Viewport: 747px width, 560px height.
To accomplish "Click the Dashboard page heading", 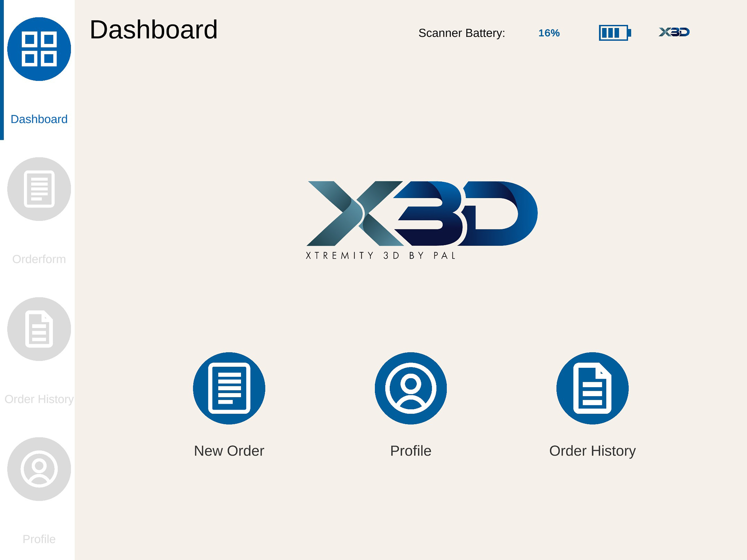I will (154, 29).
